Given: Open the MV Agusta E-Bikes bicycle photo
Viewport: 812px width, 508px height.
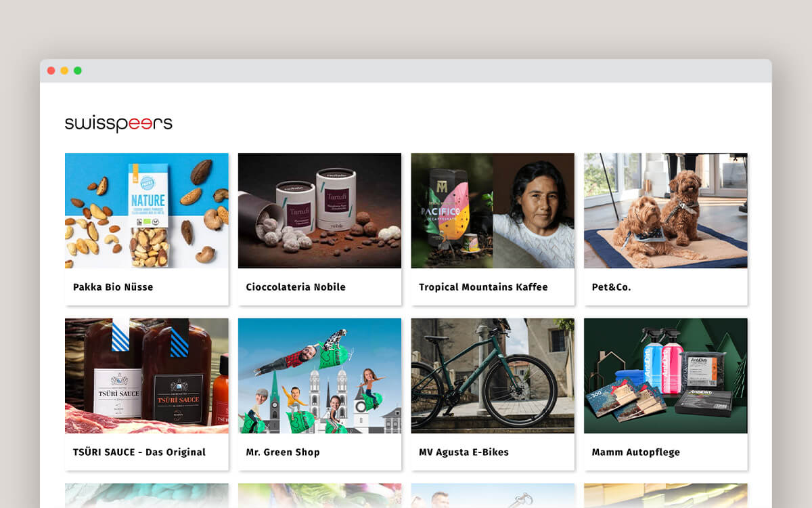Looking at the screenshot, I should coord(493,376).
